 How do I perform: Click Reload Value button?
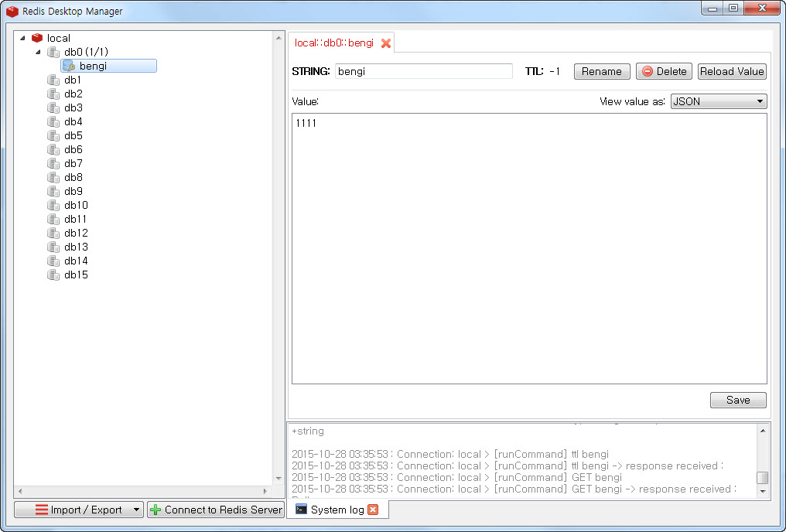click(x=732, y=71)
